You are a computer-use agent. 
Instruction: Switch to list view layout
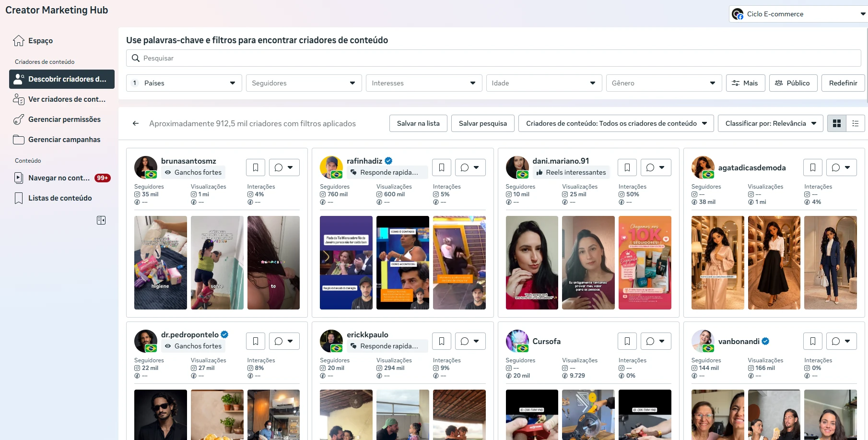click(x=856, y=123)
